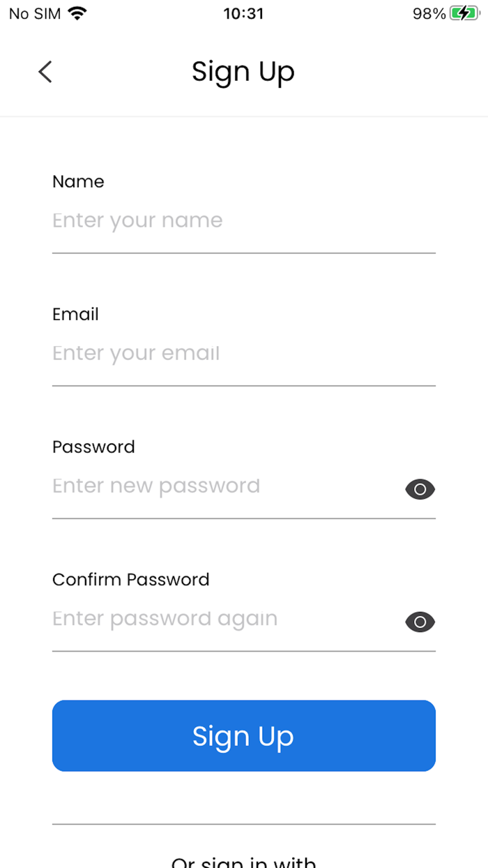Tap the "Enter password again" field
The image size is (488, 868).
point(223,618)
